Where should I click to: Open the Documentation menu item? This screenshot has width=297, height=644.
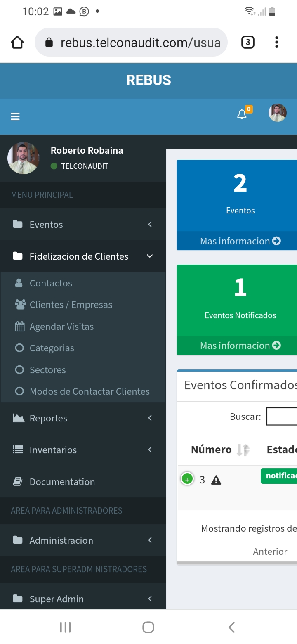point(83,482)
